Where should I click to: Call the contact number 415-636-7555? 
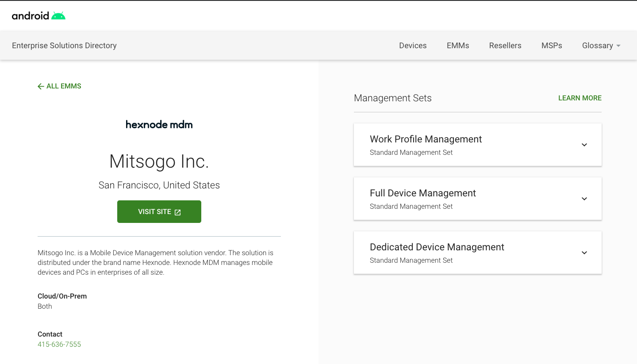(x=59, y=344)
